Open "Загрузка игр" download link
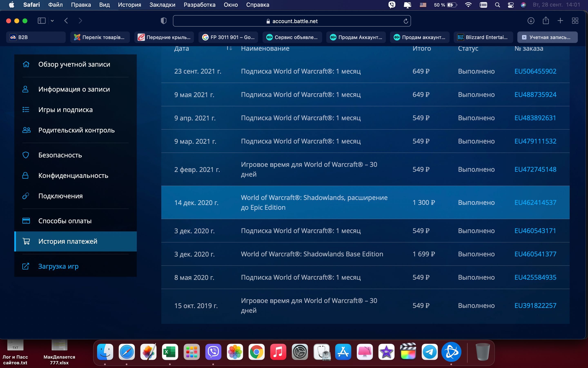 point(75,266)
